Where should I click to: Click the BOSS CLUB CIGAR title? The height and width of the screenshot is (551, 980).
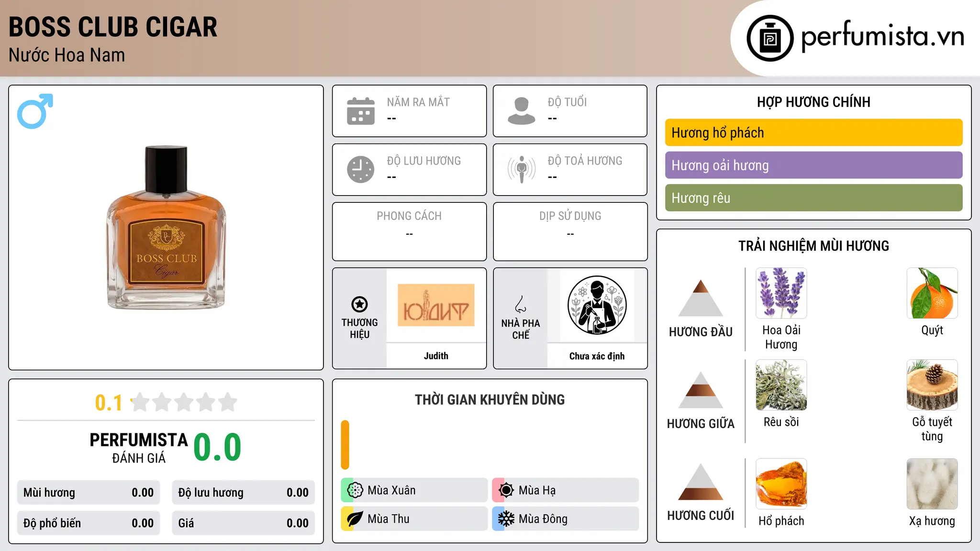pos(113,27)
